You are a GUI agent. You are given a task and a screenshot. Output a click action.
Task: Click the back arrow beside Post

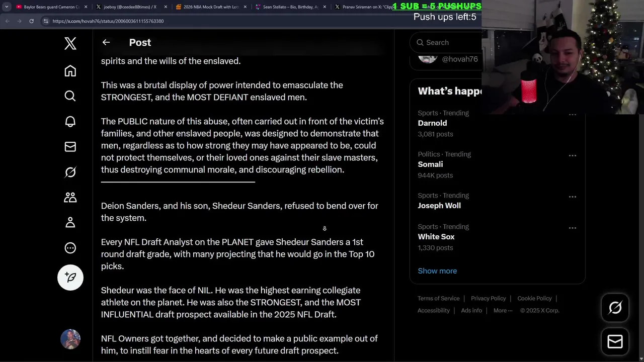click(x=106, y=42)
